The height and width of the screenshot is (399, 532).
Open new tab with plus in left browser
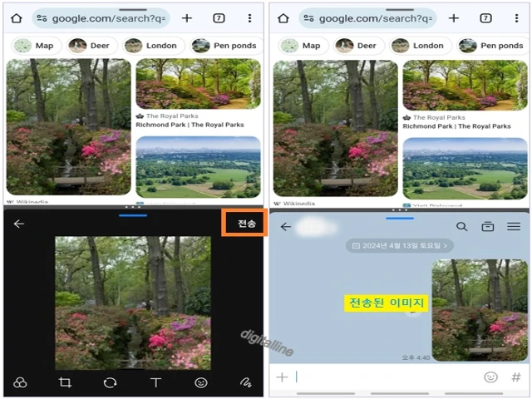186,18
